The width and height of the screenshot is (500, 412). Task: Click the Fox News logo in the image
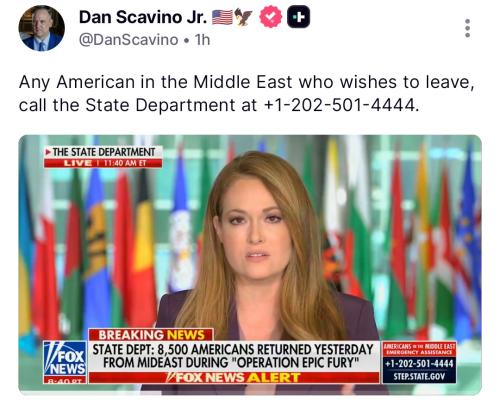65,362
